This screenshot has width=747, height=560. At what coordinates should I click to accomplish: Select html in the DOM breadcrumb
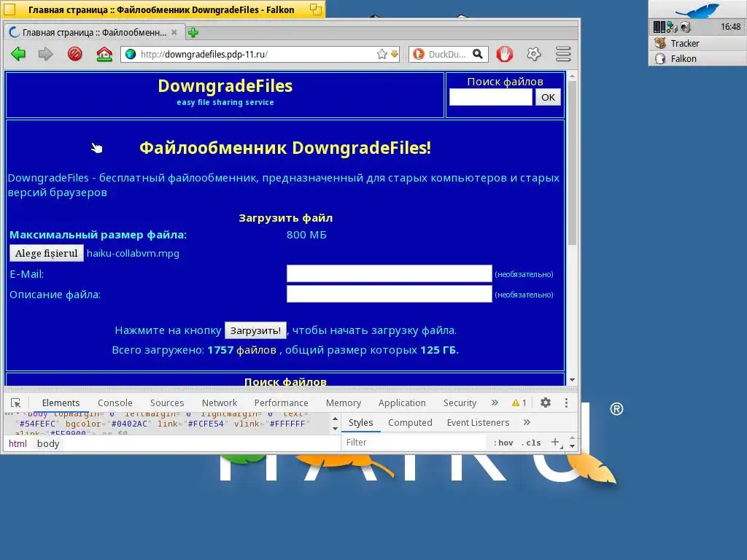[x=18, y=443]
